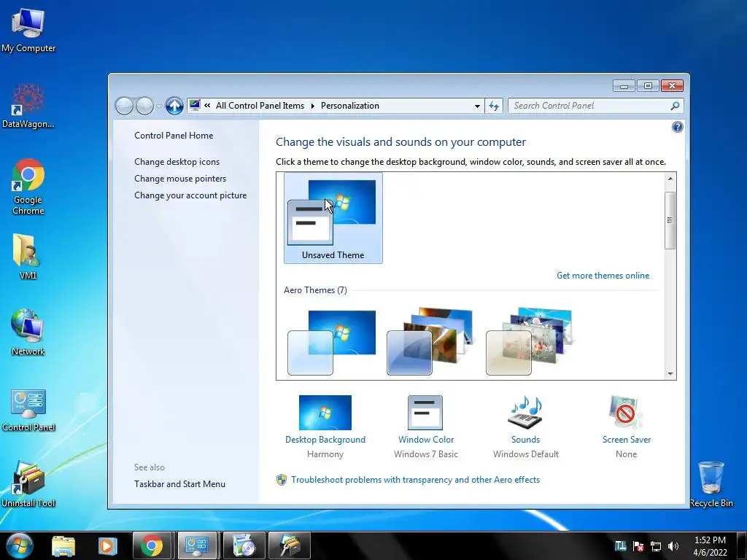Open Window Color settings icon

[x=425, y=413]
